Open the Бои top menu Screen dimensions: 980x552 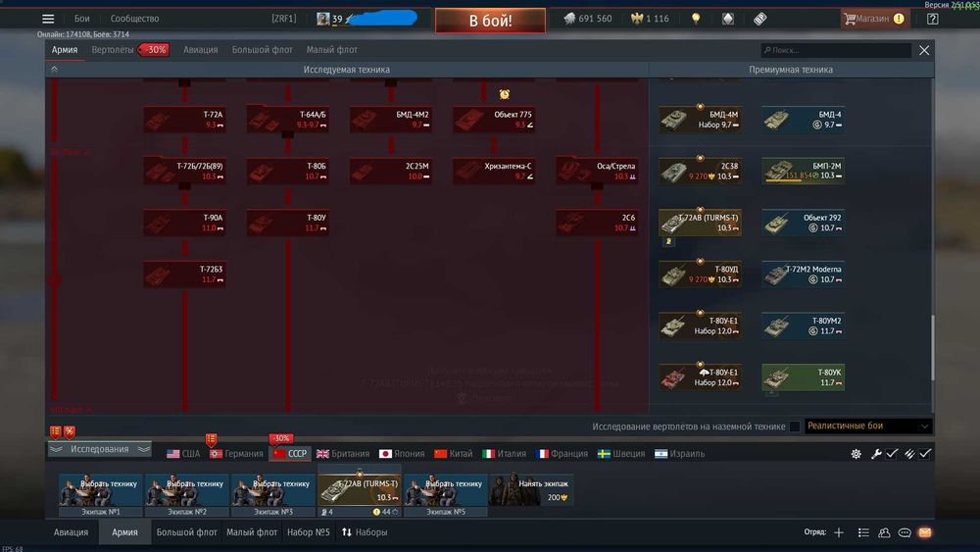(82, 19)
